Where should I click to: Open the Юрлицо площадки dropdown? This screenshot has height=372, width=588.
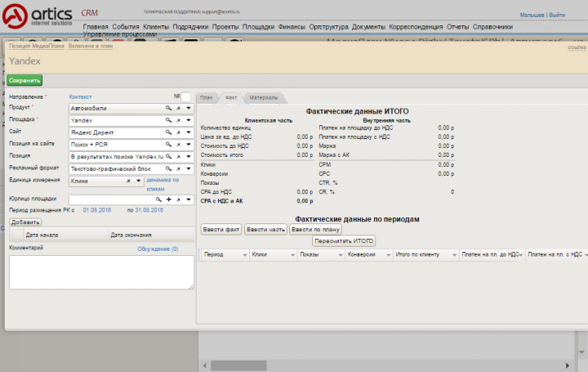click(x=189, y=199)
